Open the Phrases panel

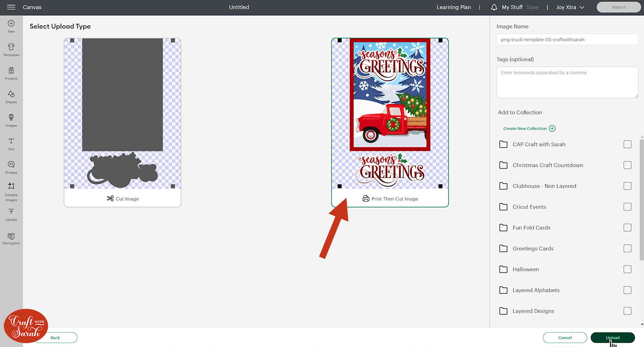point(11,168)
